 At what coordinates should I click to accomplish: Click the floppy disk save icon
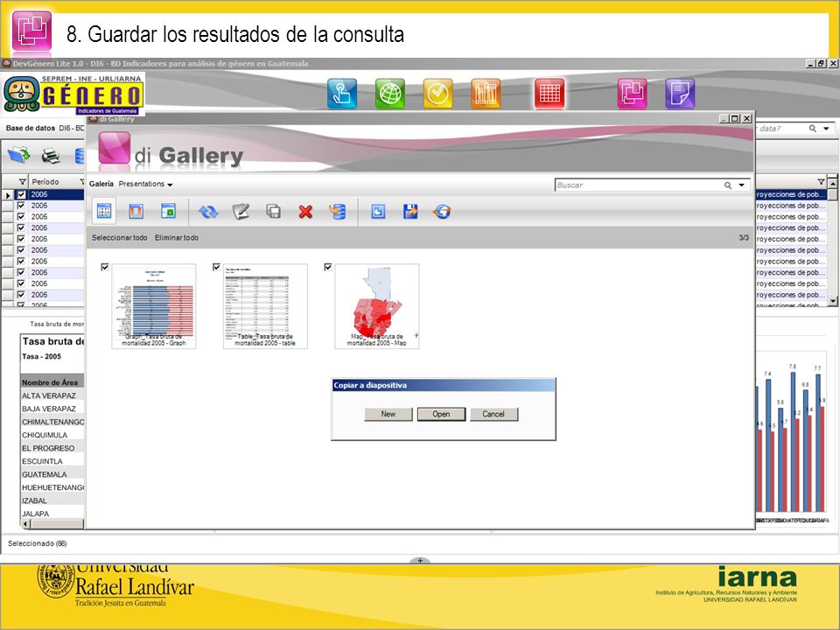tap(410, 212)
